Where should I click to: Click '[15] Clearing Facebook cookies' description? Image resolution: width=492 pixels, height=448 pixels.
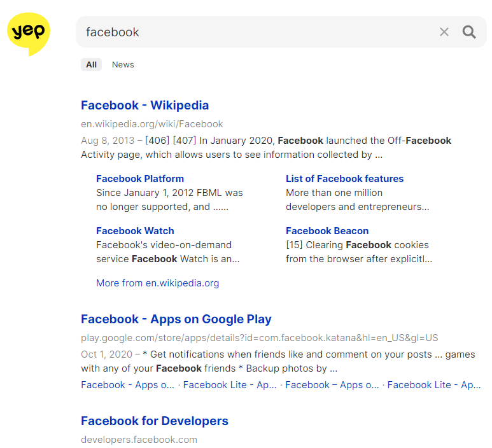point(357,245)
